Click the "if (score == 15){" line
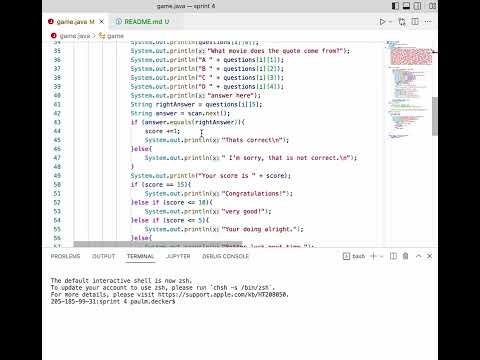 pyautogui.click(x=161, y=185)
